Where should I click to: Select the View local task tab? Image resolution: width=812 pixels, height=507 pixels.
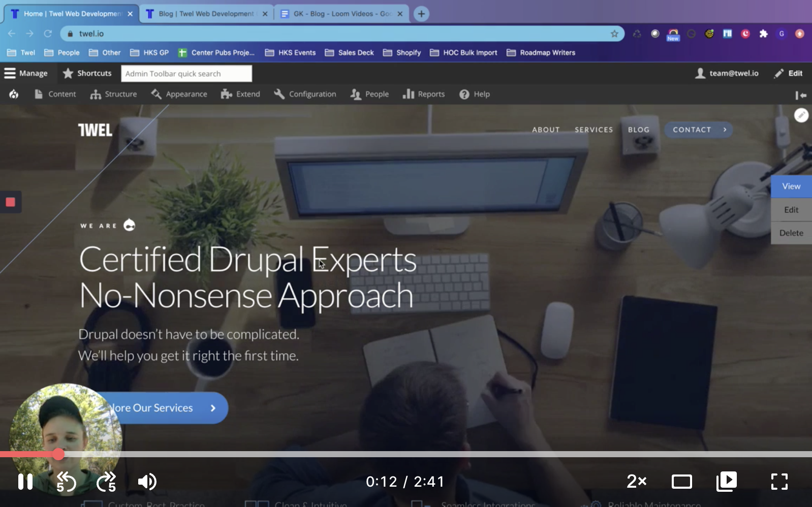(x=791, y=186)
